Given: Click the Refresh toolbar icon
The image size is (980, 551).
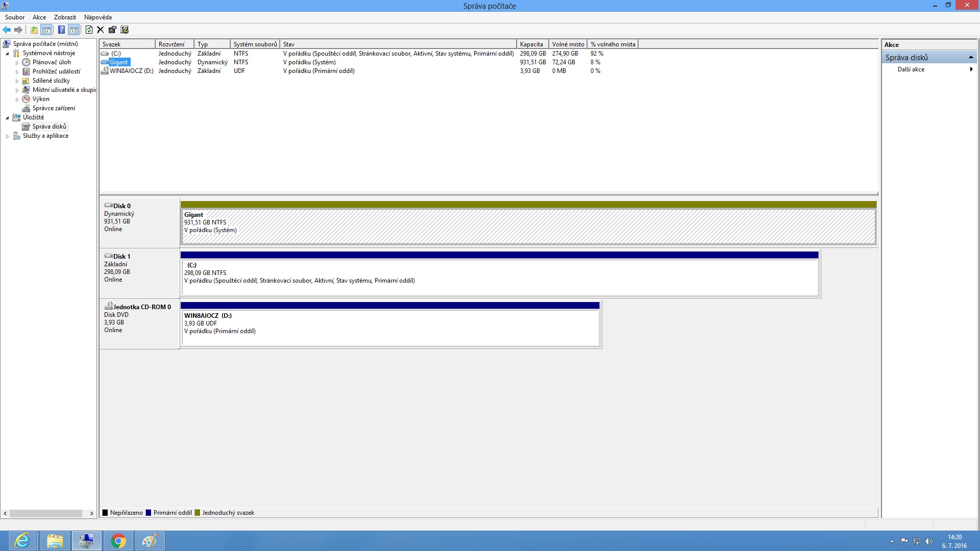Looking at the screenshot, I should (x=89, y=30).
